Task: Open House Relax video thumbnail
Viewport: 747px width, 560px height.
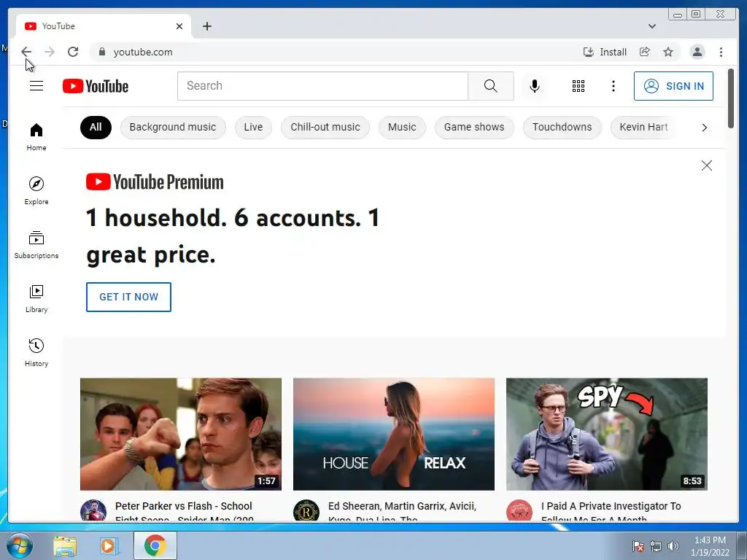Action: [393, 434]
